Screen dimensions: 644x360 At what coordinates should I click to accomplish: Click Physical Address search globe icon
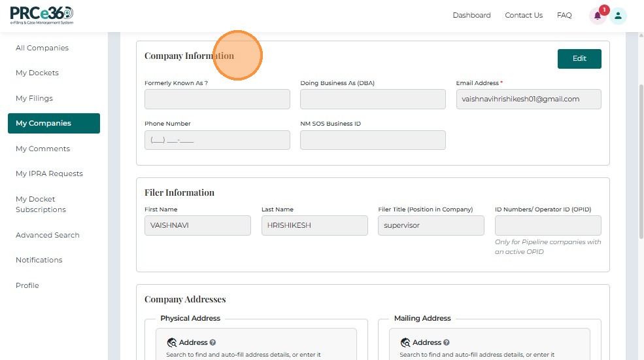[172, 342]
